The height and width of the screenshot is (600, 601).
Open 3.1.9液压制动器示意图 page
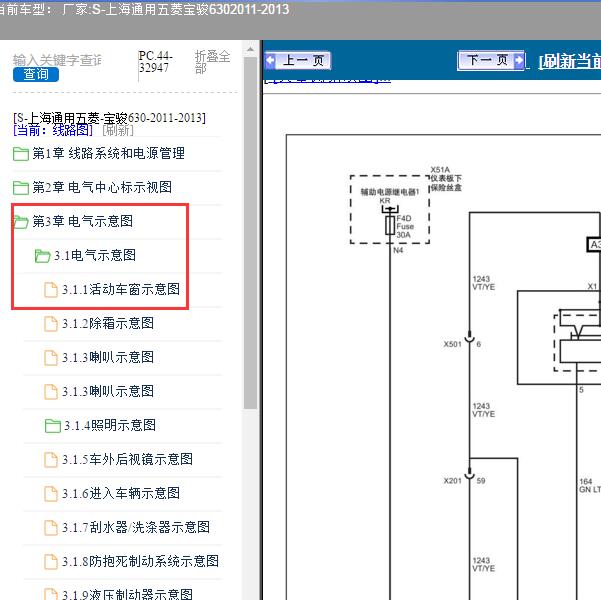pyautogui.click(x=127, y=594)
